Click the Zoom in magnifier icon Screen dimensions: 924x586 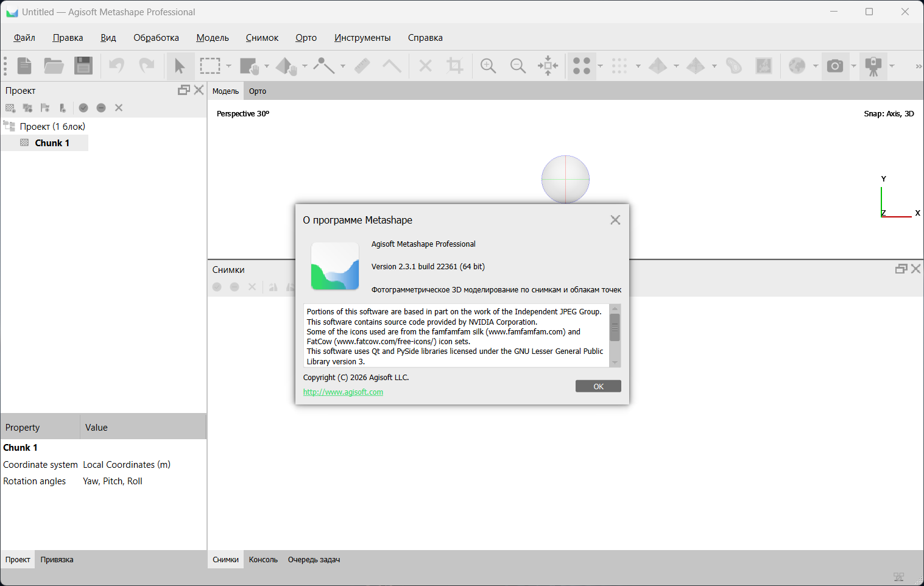[488, 66]
